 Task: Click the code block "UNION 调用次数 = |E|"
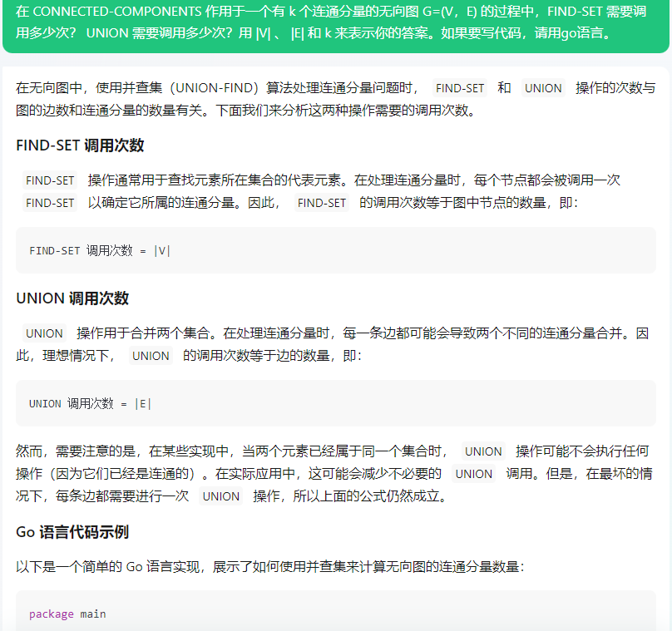[91, 403]
